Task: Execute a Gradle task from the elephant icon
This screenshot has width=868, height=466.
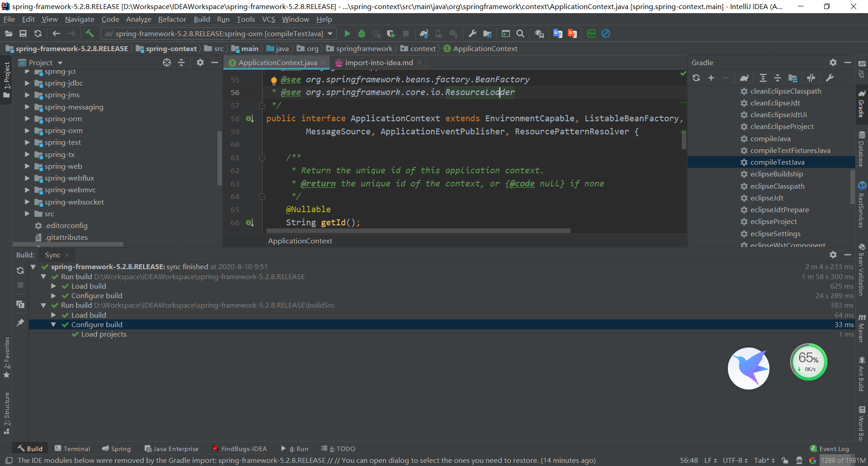Action: (x=745, y=78)
